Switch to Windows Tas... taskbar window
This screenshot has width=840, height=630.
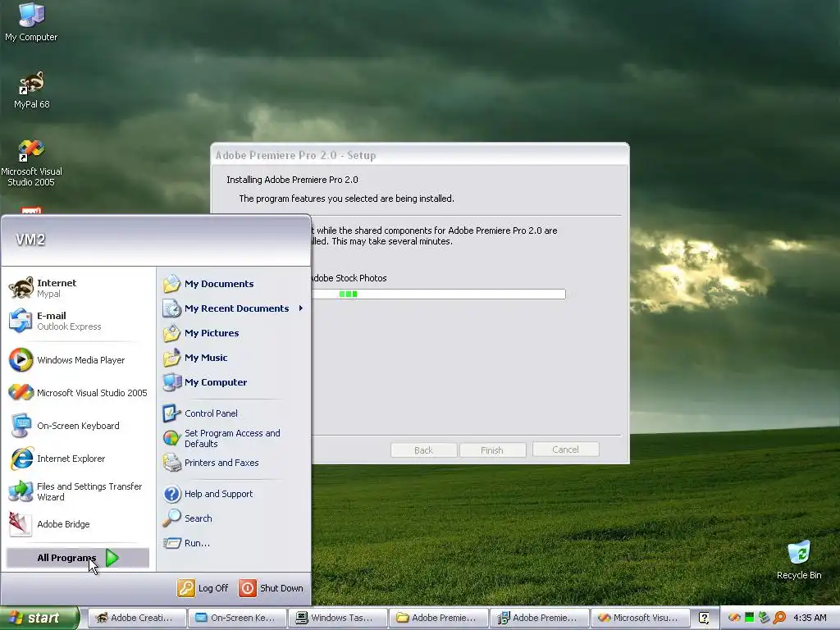tap(339, 618)
